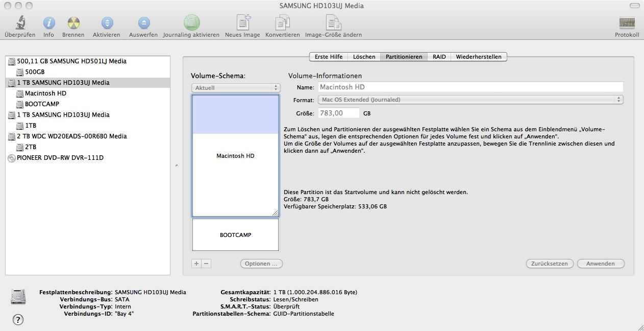This screenshot has height=331, width=644.
Task: Click the Gesamtkapazität value 1 TB (1.000.204.886.016 Byte)
Action: 315,292
